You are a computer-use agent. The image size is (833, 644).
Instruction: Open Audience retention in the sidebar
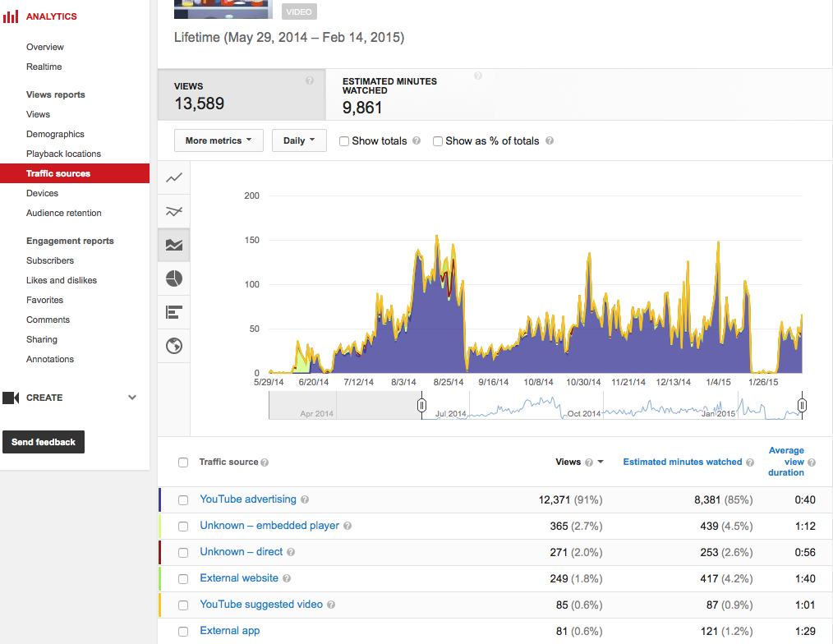(x=64, y=213)
